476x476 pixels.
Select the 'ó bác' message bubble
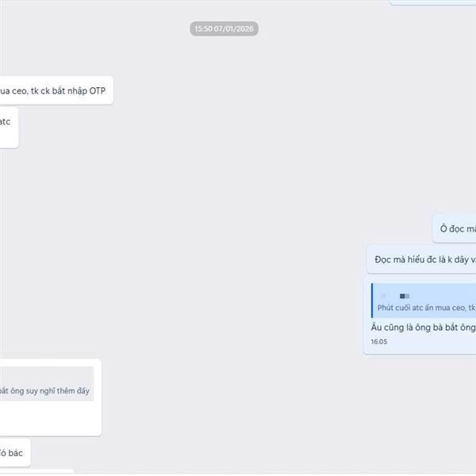[x=15, y=453]
